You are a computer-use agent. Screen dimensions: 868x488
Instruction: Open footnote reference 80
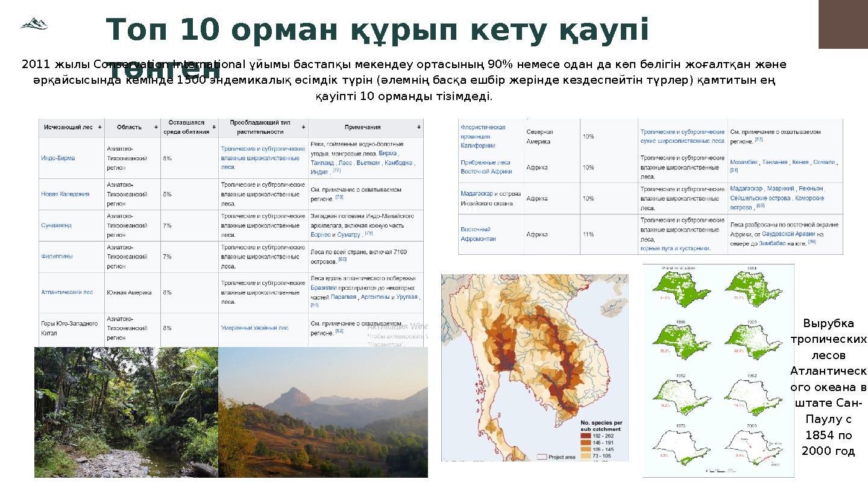[342, 259]
